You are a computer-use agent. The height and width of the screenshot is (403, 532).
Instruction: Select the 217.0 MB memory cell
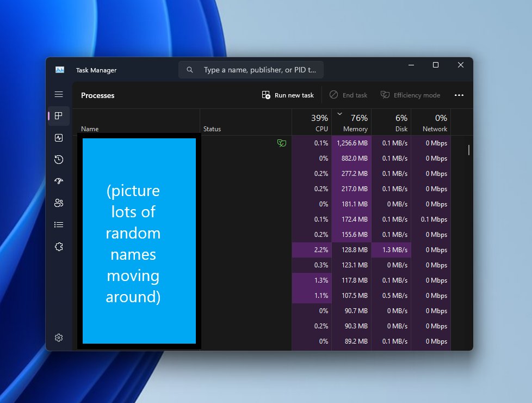point(351,189)
